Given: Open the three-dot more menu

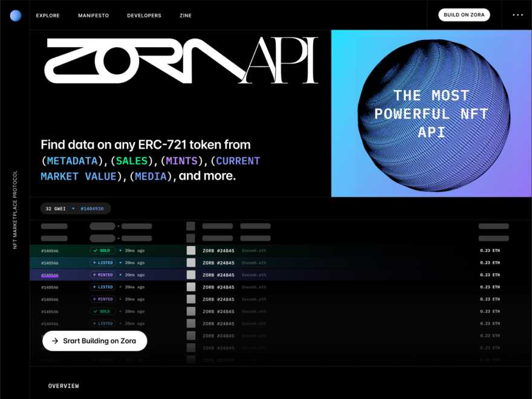Looking at the screenshot, I should click(517, 15).
